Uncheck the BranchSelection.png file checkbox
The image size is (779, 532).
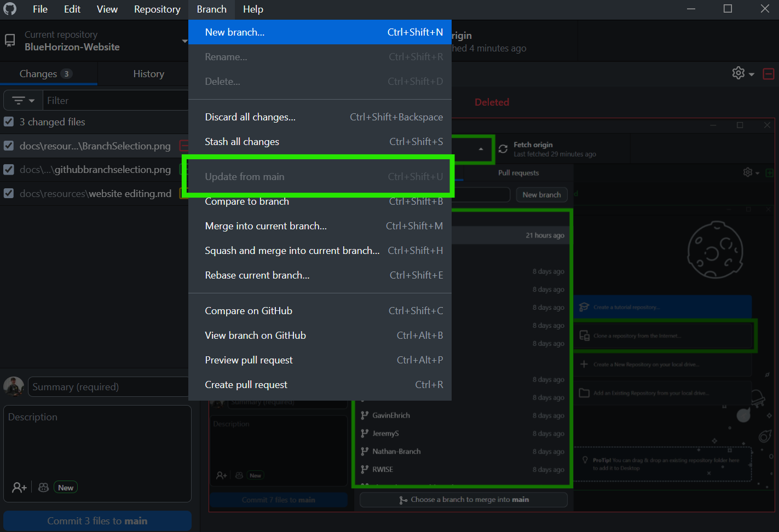click(9, 146)
